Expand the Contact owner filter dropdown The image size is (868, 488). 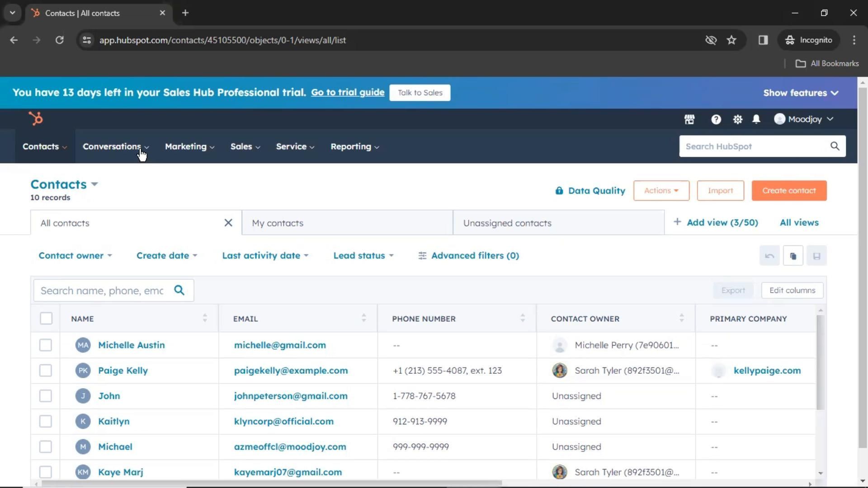(75, 256)
